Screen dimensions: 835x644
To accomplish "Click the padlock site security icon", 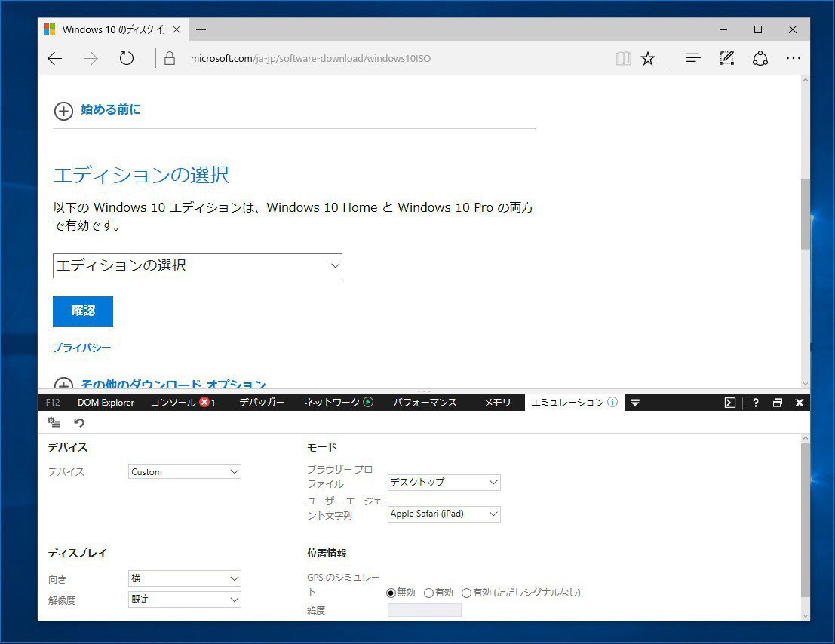I will point(170,59).
